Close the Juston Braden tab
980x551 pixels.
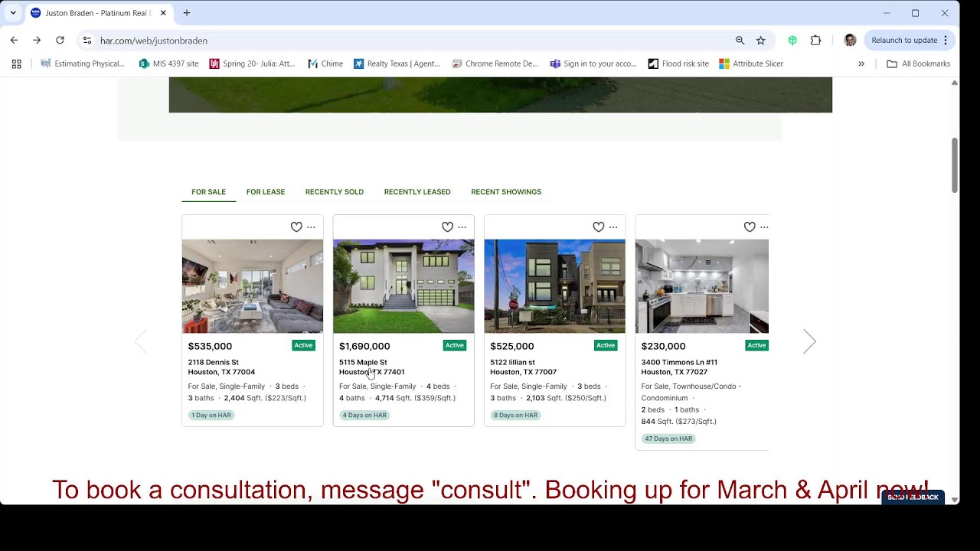[x=163, y=13]
